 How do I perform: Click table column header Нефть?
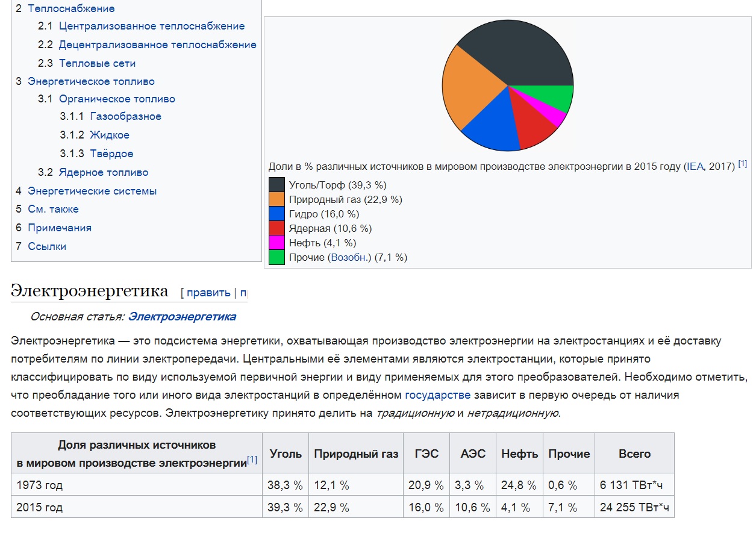[x=520, y=454]
